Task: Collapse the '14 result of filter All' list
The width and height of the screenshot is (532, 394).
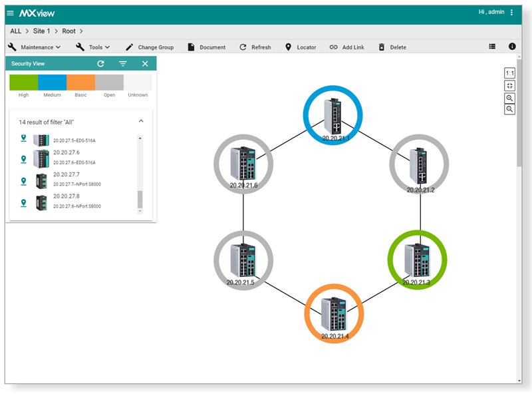Action: point(140,121)
